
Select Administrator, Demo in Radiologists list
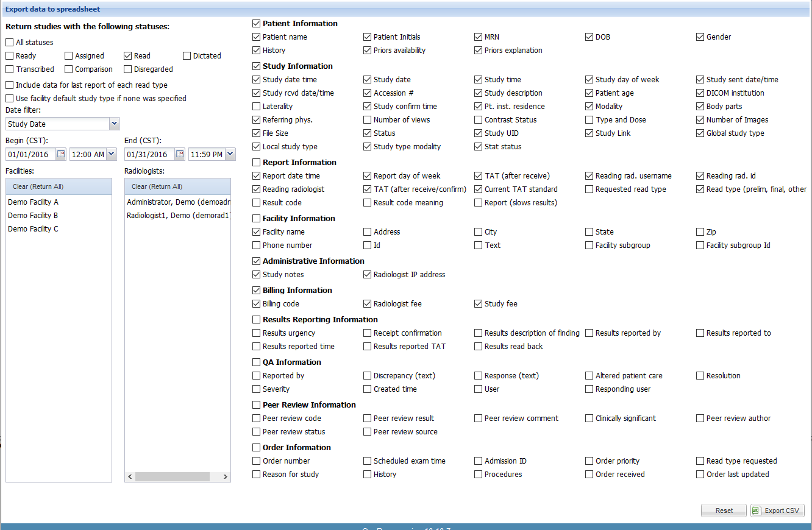(x=177, y=202)
